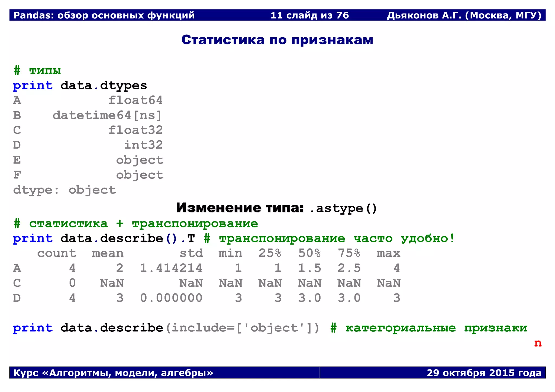Viewport: 555px width, 392px height.
Task: Click the 'min' column header
Action: coord(230,253)
